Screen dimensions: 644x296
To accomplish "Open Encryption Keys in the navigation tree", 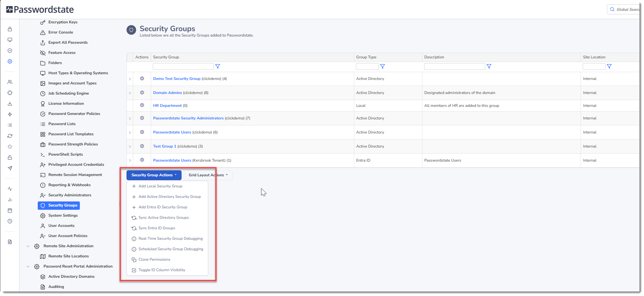I will [63, 22].
